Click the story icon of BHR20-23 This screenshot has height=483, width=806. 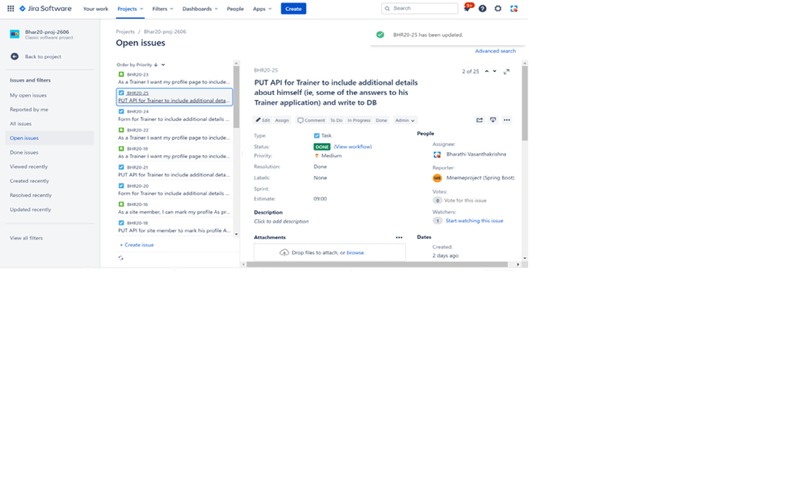[x=121, y=75]
